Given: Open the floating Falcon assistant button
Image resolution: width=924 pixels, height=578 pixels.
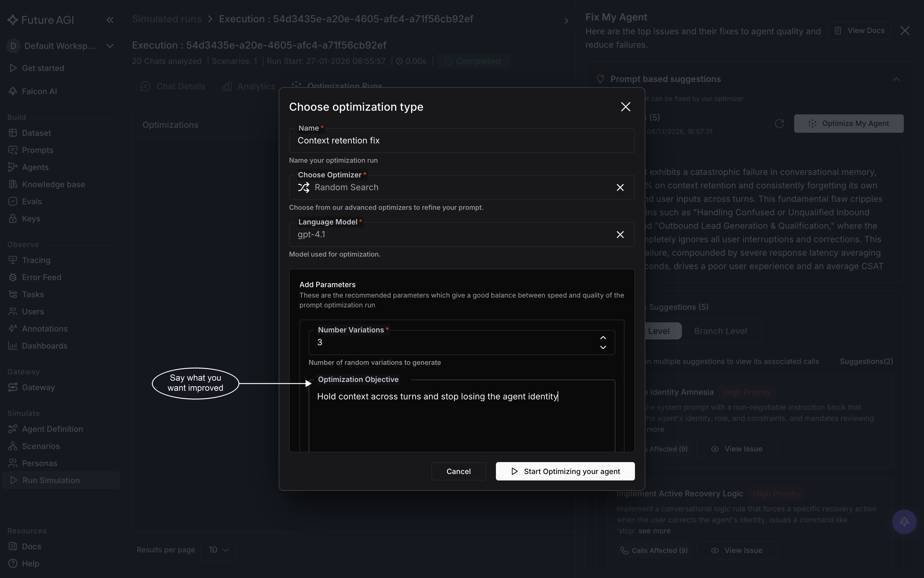Looking at the screenshot, I should click(904, 522).
